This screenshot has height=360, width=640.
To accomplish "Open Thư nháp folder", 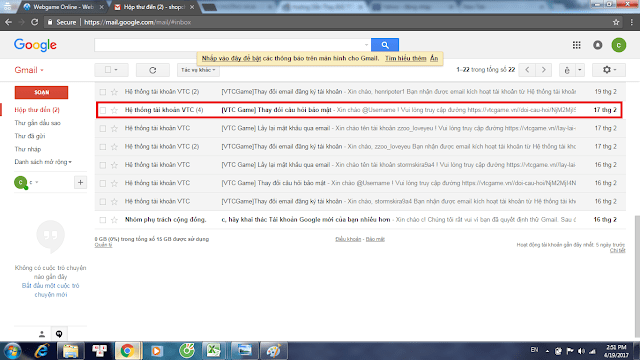I will (x=28, y=149).
